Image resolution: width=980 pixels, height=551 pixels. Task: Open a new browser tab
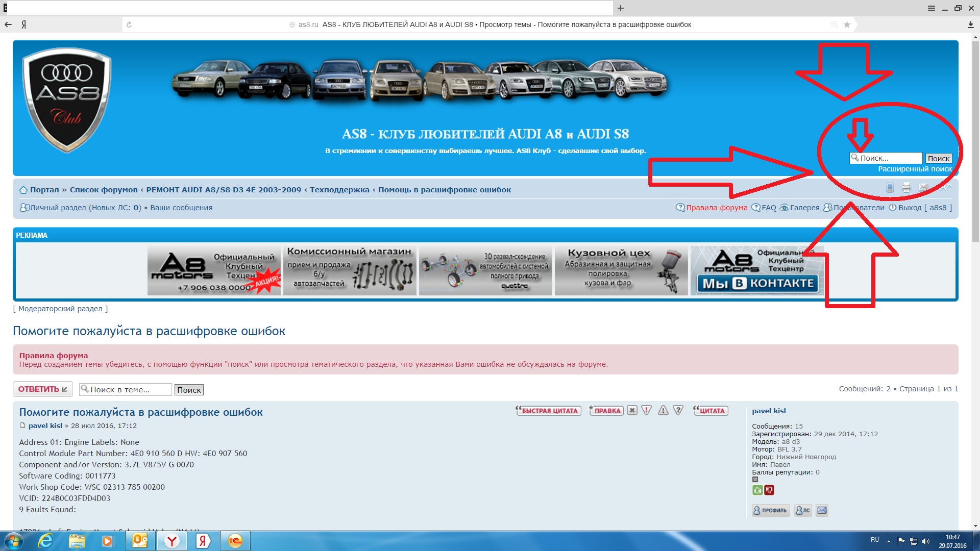pos(621,8)
